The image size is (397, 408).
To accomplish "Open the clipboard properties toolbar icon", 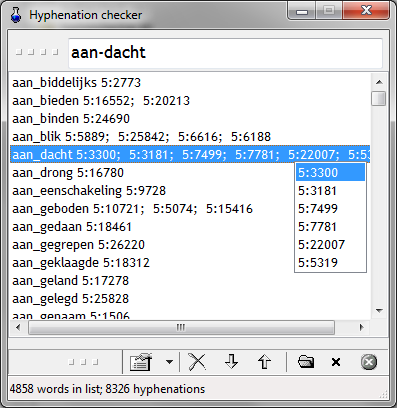I will (141, 362).
